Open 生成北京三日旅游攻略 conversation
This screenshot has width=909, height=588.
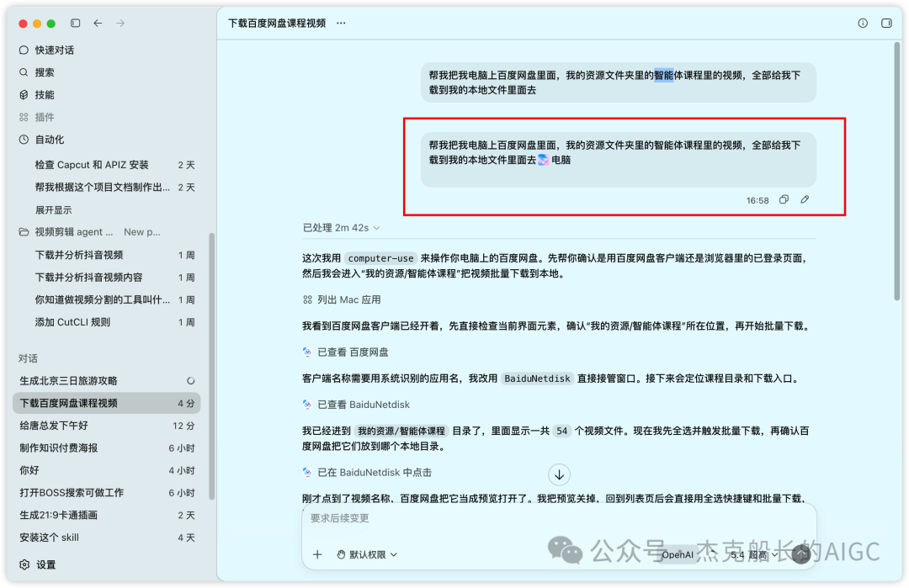pyautogui.click(x=107, y=380)
